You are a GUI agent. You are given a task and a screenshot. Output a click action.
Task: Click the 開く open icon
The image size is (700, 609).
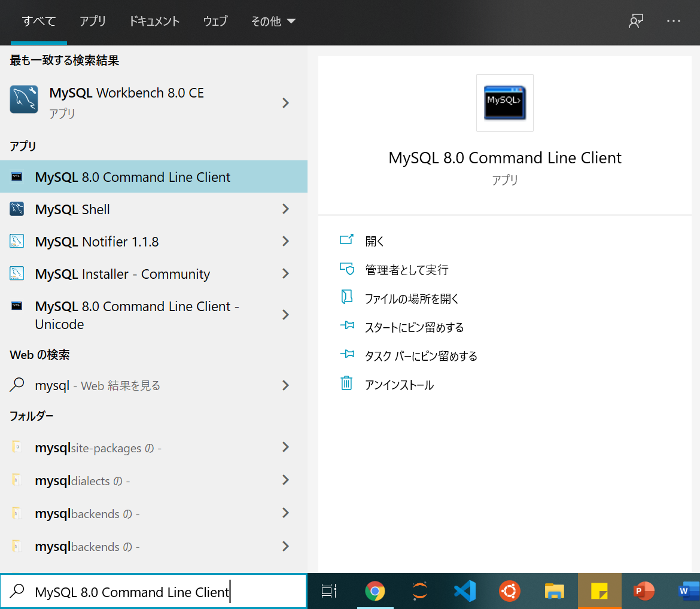tap(346, 240)
